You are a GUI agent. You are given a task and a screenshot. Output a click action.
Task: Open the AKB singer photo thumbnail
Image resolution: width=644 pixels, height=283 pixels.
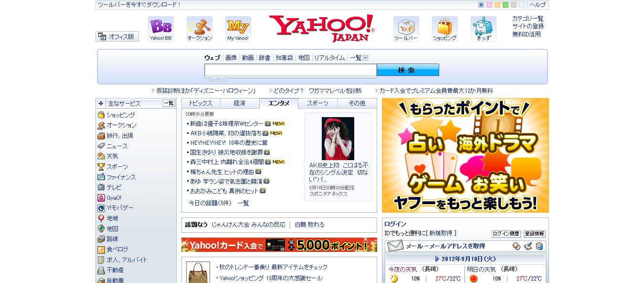[338, 139]
